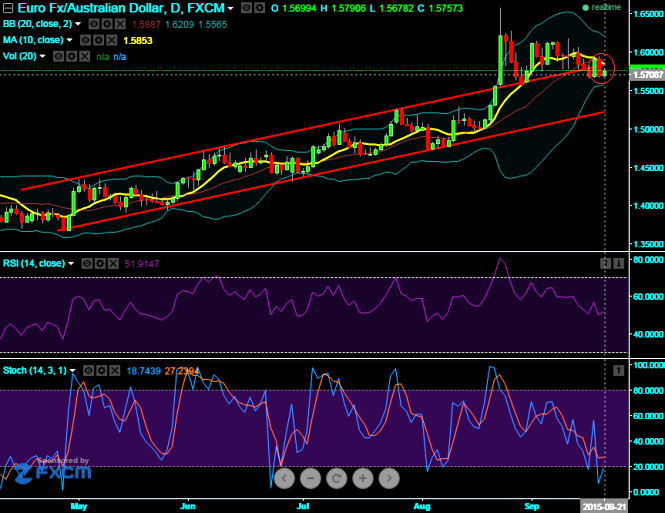Click the open price value 1.56994

pos(299,8)
